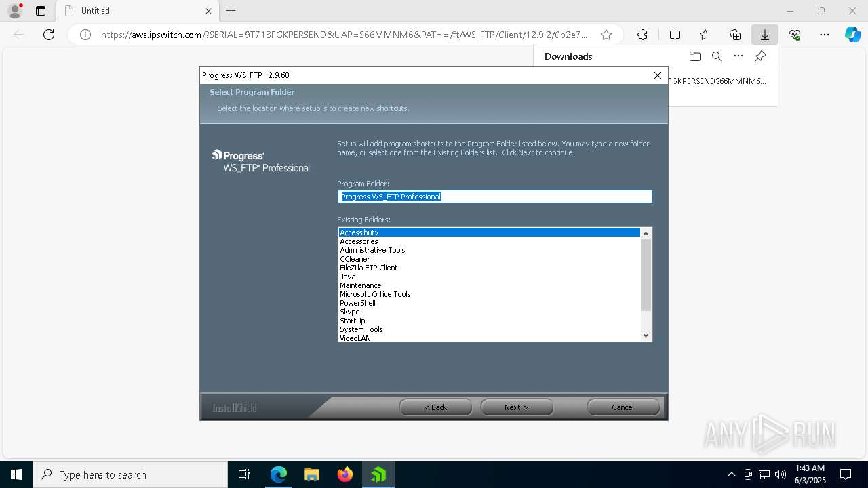Launch Copilot sidebar icon
The width and height of the screenshot is (868, 488).
(x=852, y=35)
